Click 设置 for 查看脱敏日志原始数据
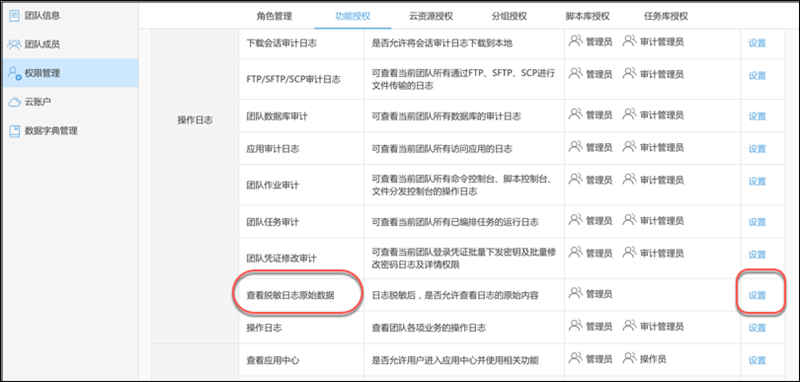The width and height of the screenshot is (800, 382). [x=757, y=295]
